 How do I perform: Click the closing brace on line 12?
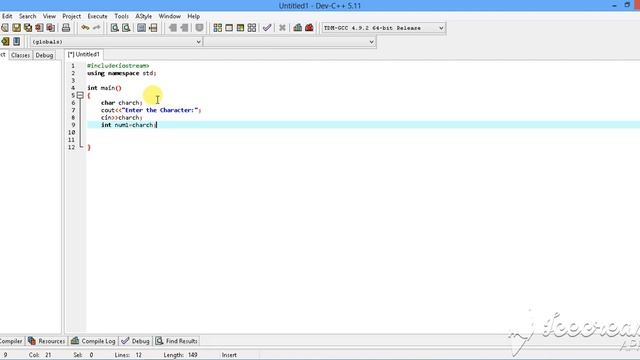click(89, 147)
